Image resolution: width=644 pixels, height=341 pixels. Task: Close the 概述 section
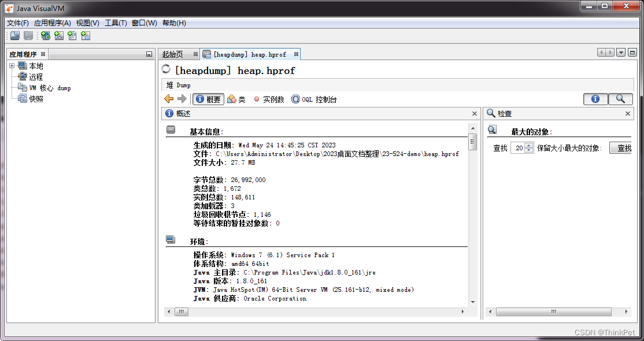pos(475,114)
